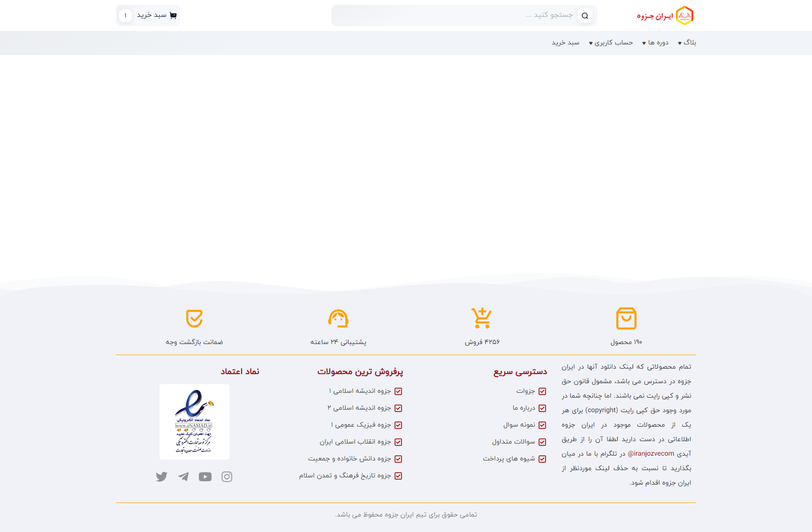Click the 24-hour support headset icon

coord(338,318)
